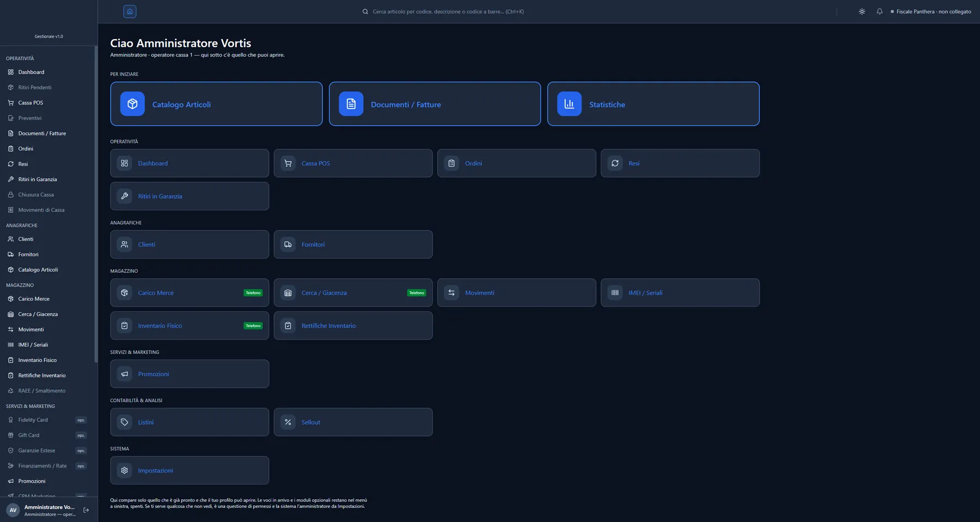Go to Catalogo Articoli in the sidebar

(x=47, y=269)
